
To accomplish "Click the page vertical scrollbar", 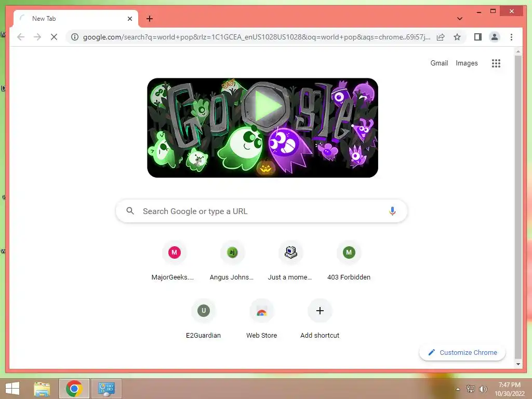I will click(x=518, y=207).
